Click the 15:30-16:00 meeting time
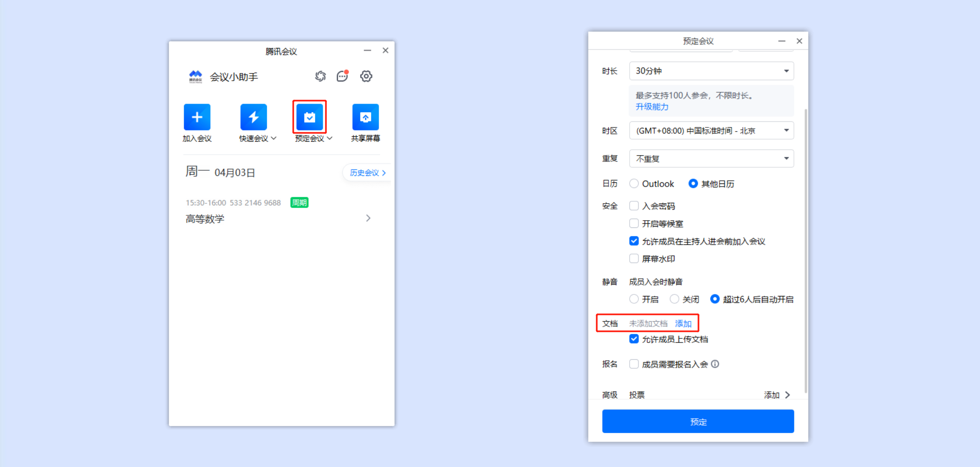 click(x=206, y=203)
